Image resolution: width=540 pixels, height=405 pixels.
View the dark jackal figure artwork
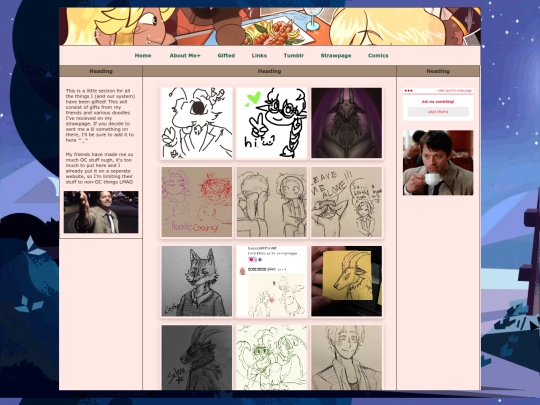(x=346, y=123)
